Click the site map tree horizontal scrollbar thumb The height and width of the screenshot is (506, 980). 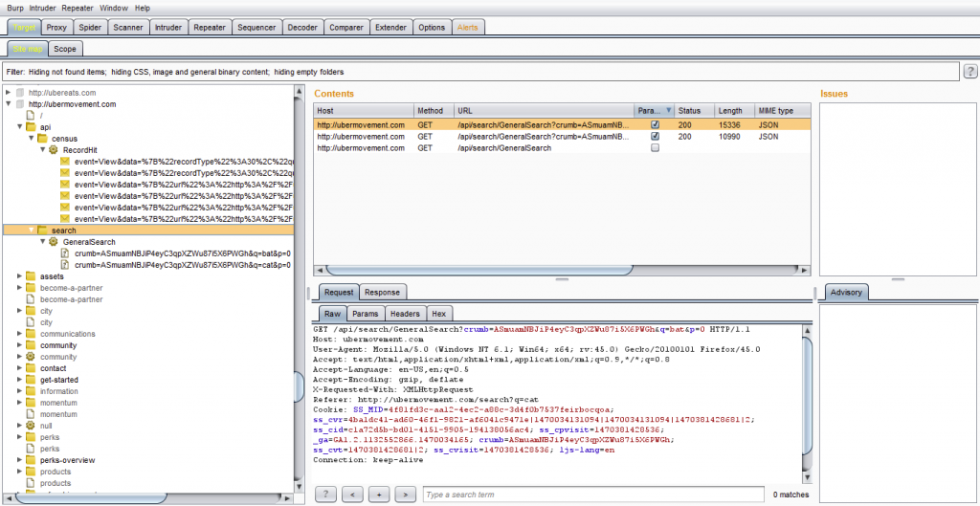coord(91,498)
